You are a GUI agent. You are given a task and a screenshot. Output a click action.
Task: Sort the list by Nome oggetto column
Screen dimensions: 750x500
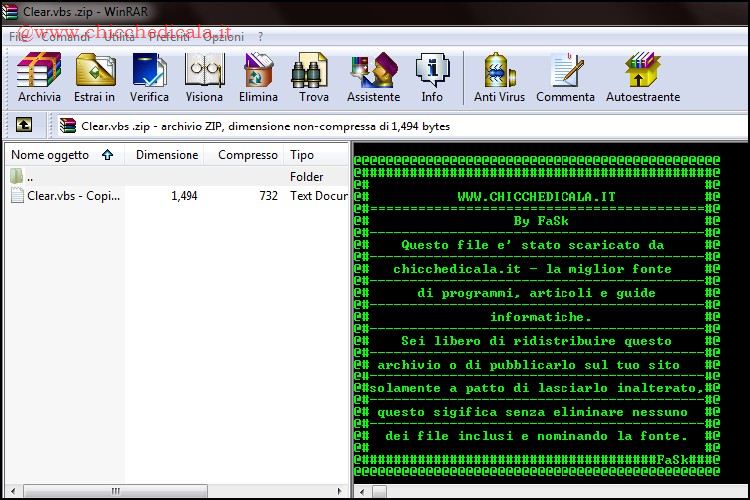50,155
